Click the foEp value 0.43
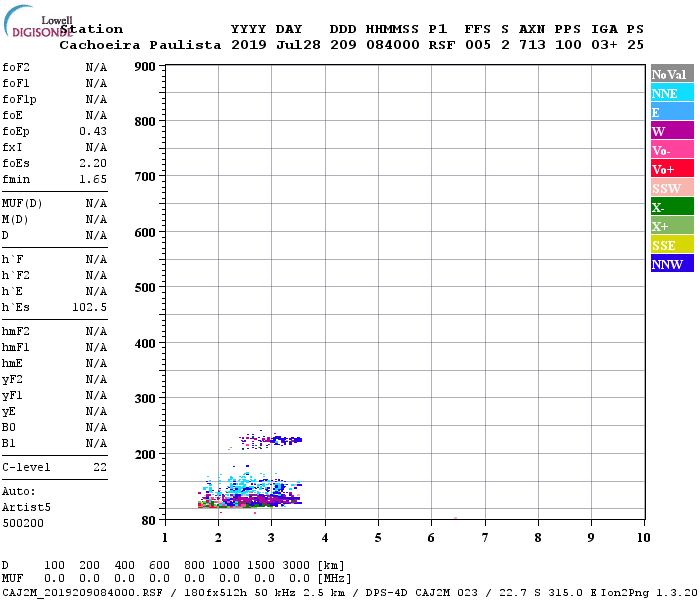The width and height of the screenshot is (700, 600). click(93, 131)
